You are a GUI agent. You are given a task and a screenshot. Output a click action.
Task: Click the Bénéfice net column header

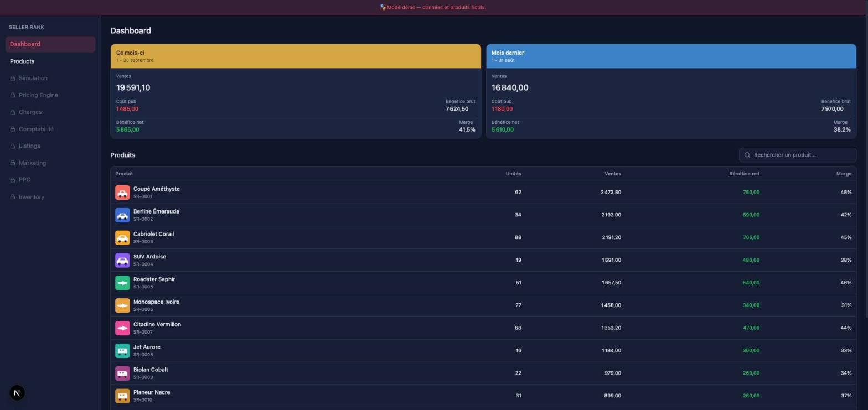[x=744, y=174]
